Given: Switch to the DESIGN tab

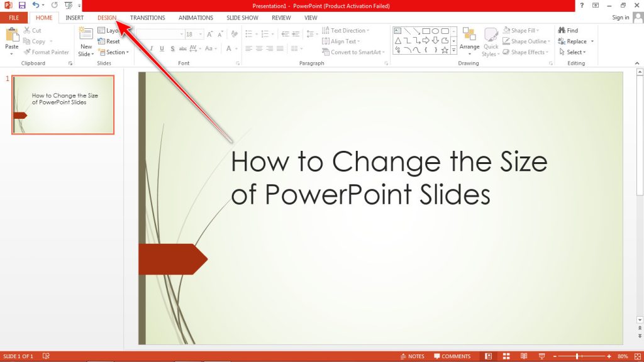Looking at the screenshot, I should pyautogui.click(x=106, y=18).
